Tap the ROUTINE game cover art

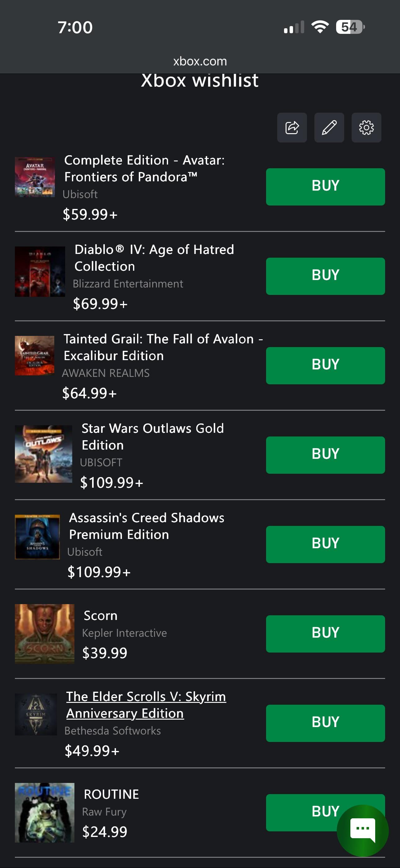click(x=44, y=812)
